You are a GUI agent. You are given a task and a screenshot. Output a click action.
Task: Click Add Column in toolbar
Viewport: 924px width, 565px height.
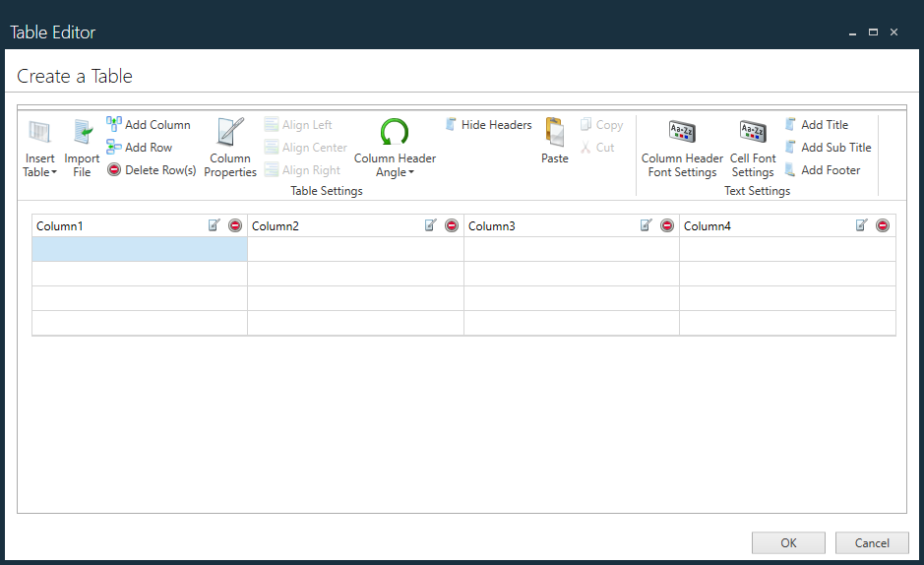149,125
